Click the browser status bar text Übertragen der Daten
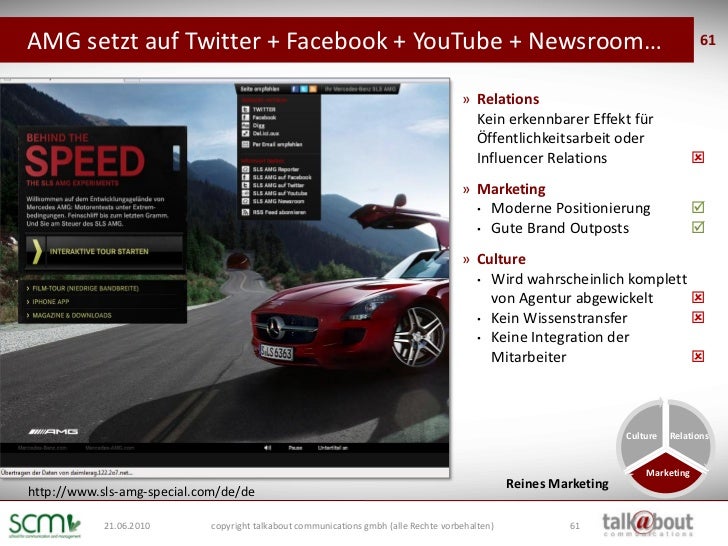Screen dimensions: 728x546 [x=66, y=473]
